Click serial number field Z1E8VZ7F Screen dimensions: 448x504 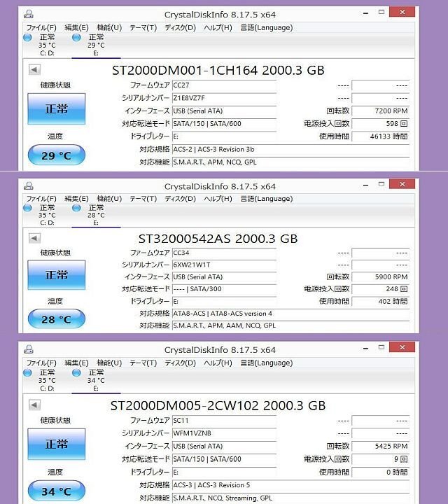[x=224, y=98]
